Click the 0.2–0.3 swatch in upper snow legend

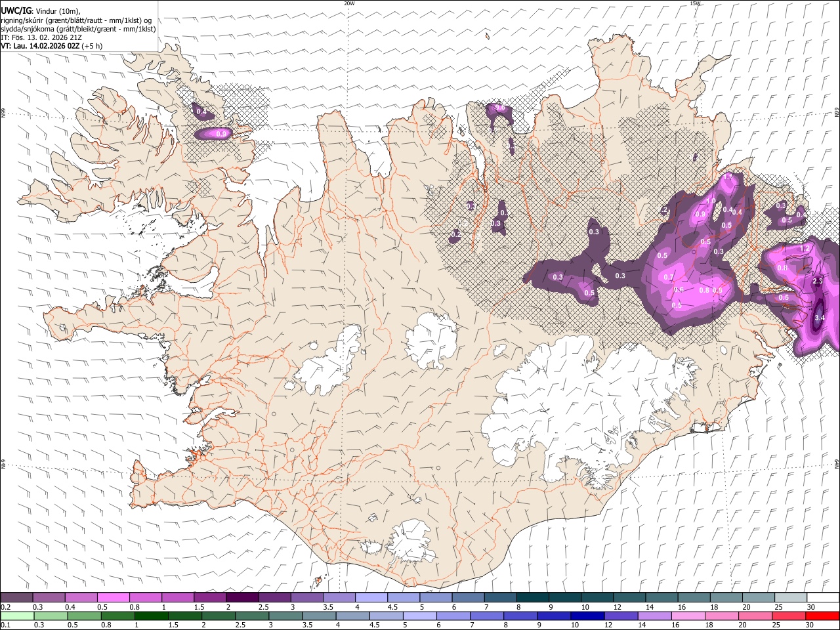click(x=16, y=597)
